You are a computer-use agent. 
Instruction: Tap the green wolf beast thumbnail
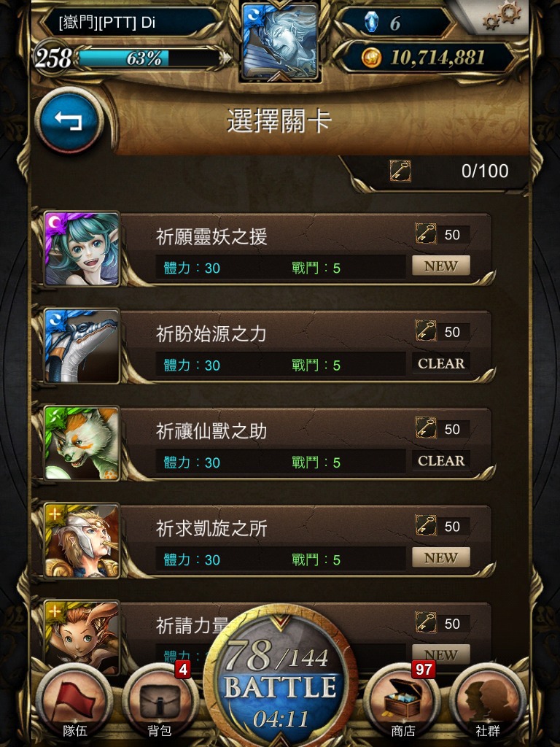pos(82,443)
